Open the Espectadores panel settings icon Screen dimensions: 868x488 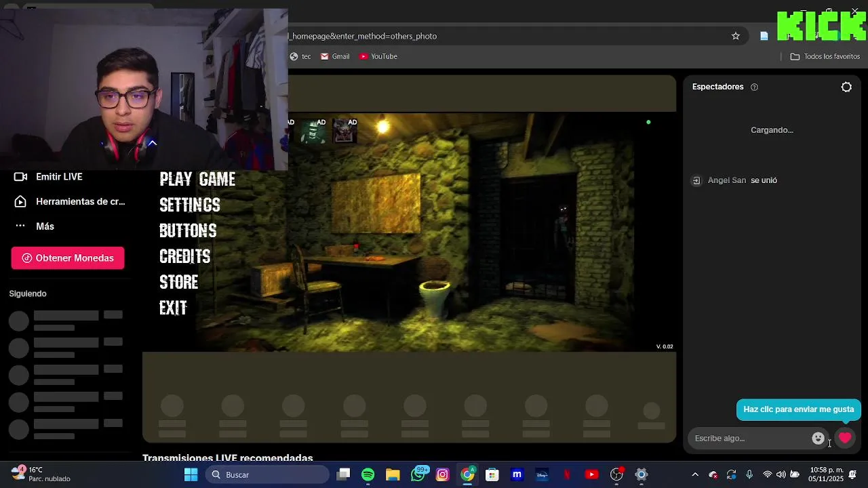[x=846, y=87]
